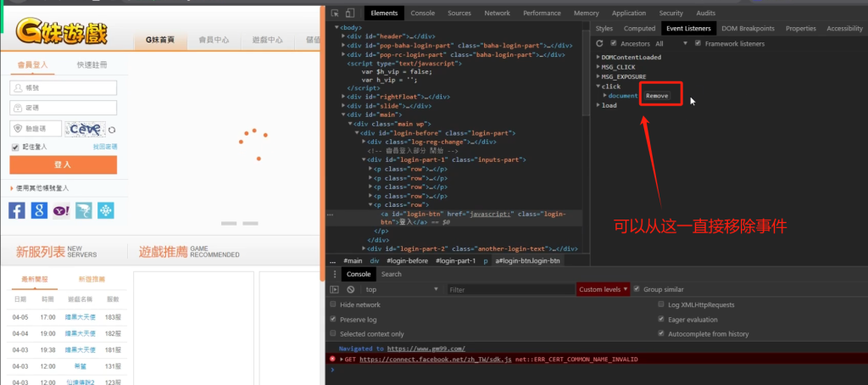Open the https://www.gm99.com/ console link
Viewport: 868px width, 385px height.
click(426, 349)
